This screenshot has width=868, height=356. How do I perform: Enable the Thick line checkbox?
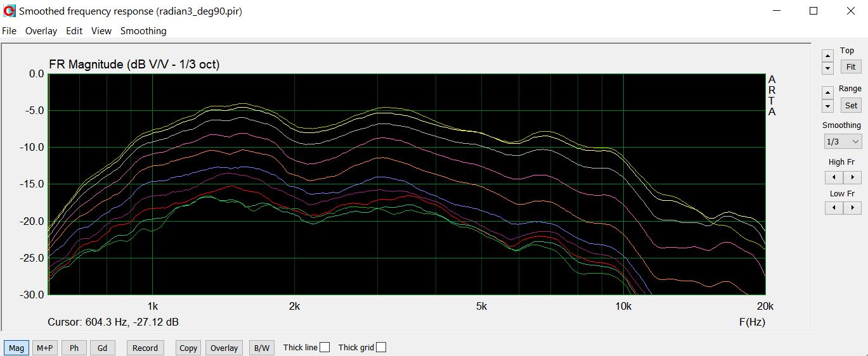tap(325, 347)
